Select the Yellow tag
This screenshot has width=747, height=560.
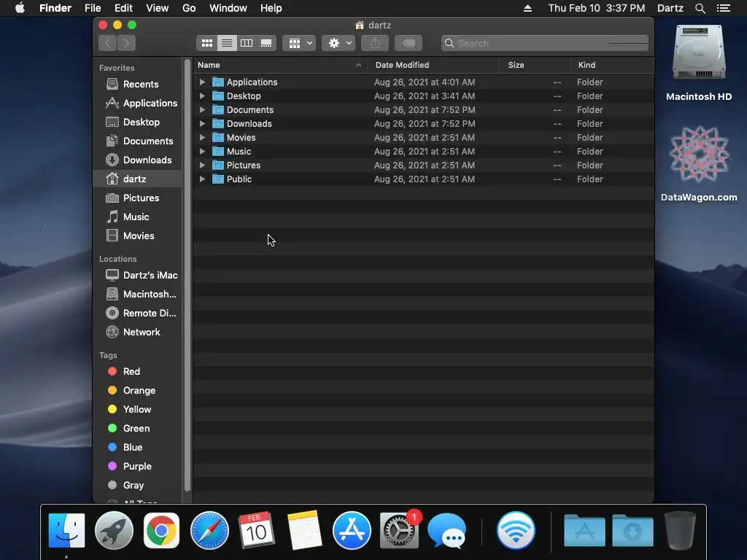138,410
